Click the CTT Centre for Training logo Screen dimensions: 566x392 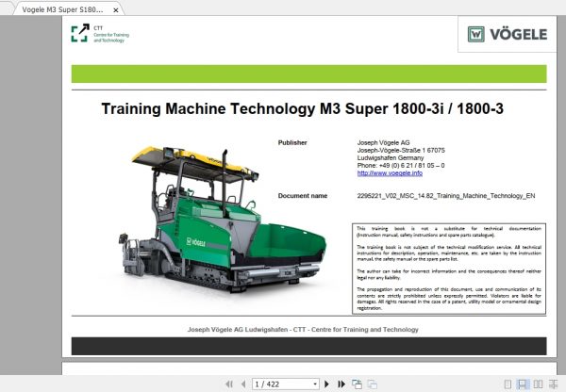point(100,34)
